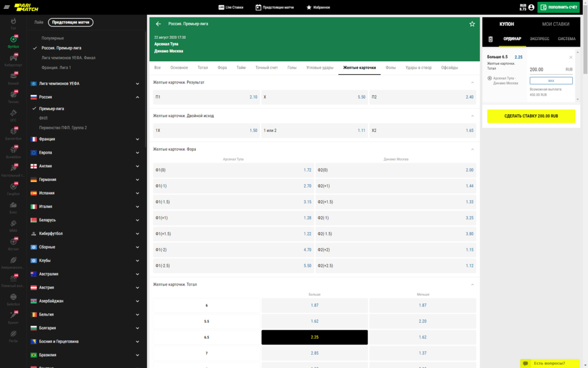Screen dimensions: 588x368
Task: Open the Волейбол sport section
Action: pyautogui.click(x=14, y=152)
